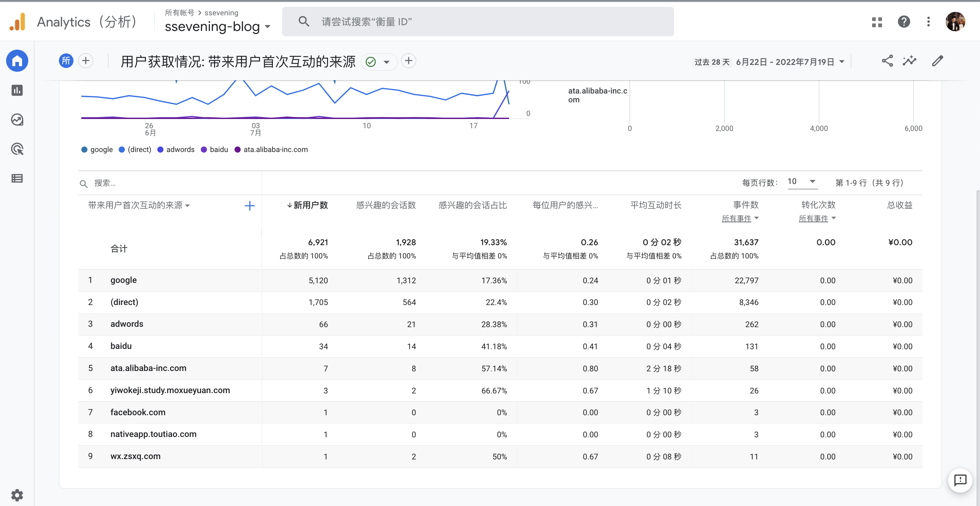Open Insights via the insights icon
Image resolution: width=980 pixels, height=506 pixels.
[x=910, y=61]
